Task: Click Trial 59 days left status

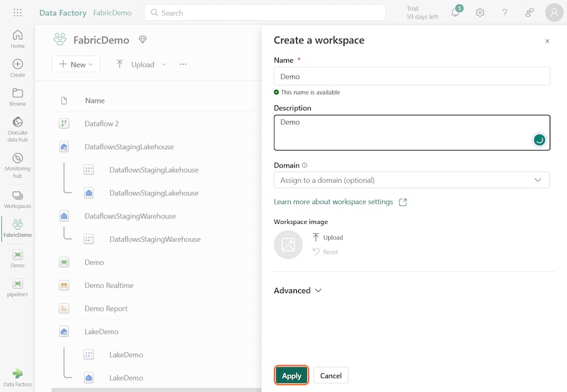Action: tap(422, 13)
